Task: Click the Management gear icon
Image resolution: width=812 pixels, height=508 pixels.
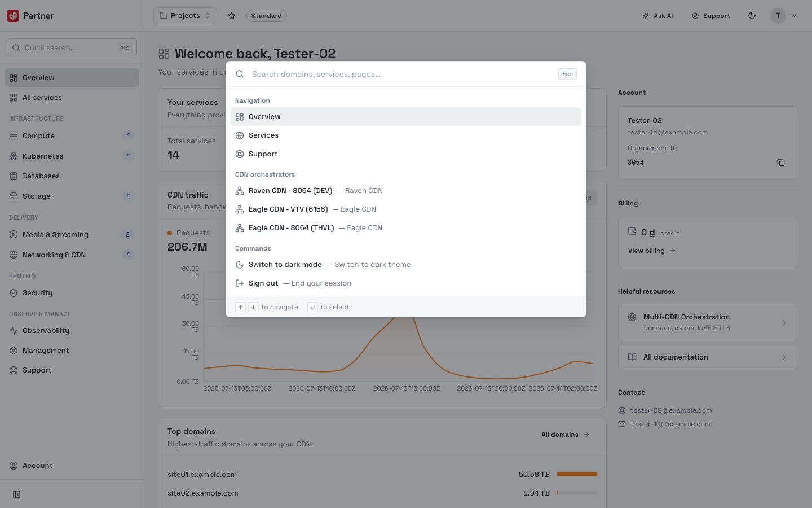Action: pos(14,351)
